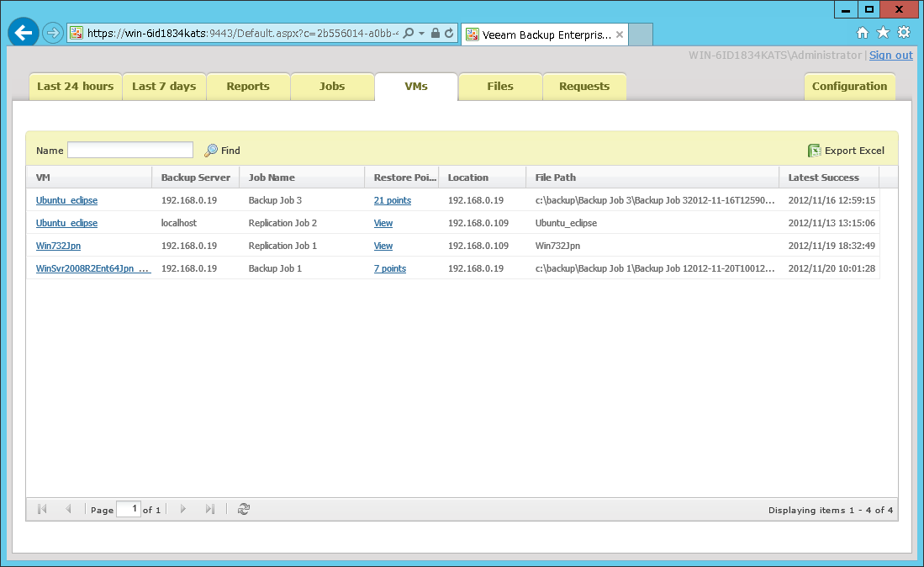
Task: Click the search magnifier in address bar
Action: [x=409, y=33]
